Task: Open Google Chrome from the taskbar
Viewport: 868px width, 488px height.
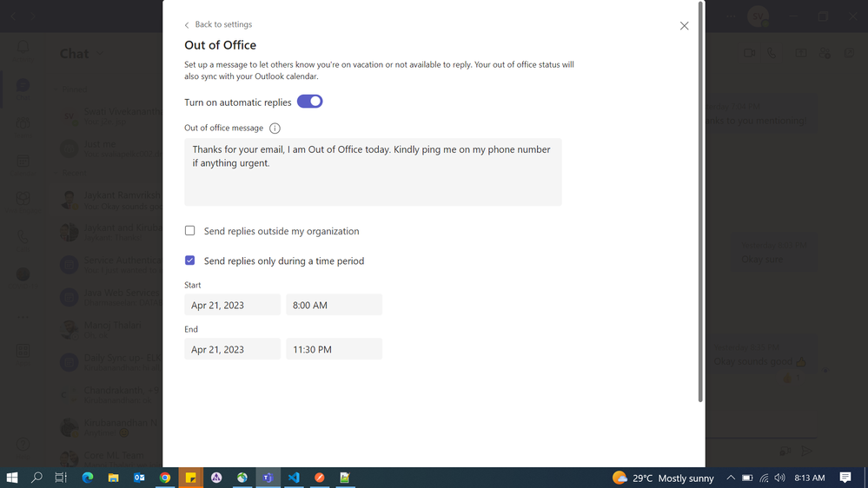Action: 165,478
